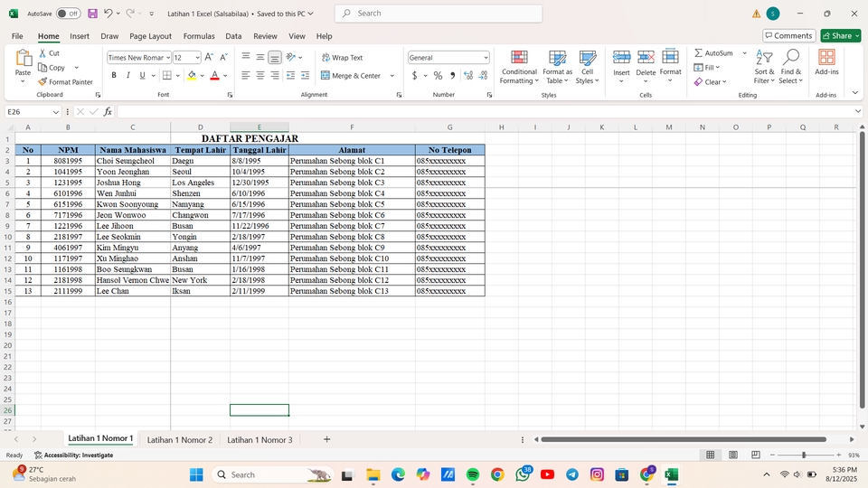Click the Percent Style icon
The width and height of the screenshot is (868, 488).
coord(438,75)
